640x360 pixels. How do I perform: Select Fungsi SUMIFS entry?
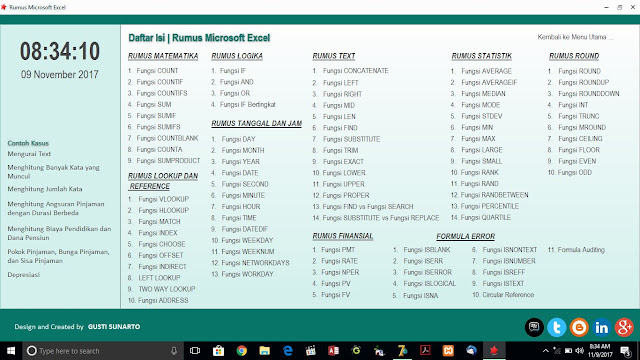point(158,127)
